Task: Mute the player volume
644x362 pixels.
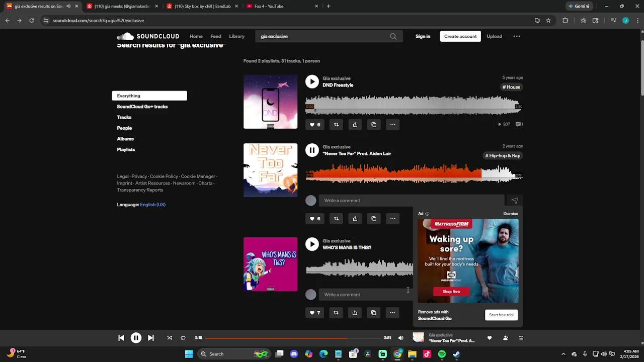Action: pyautogui.click(x=401, y=338)
